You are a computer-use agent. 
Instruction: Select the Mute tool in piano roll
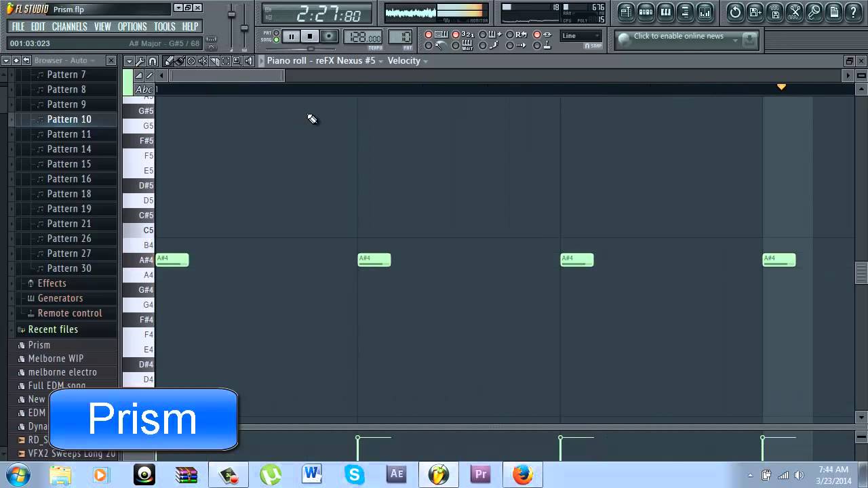click(203, 61)
